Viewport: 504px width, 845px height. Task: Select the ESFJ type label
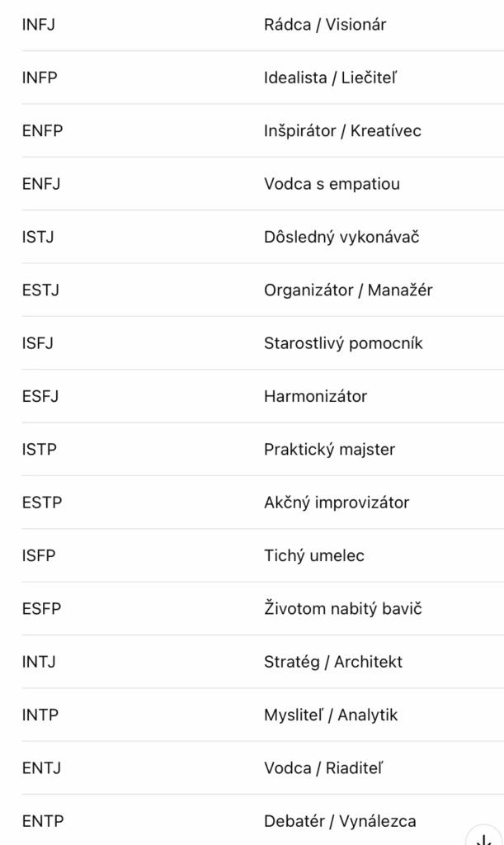point(40,397)
